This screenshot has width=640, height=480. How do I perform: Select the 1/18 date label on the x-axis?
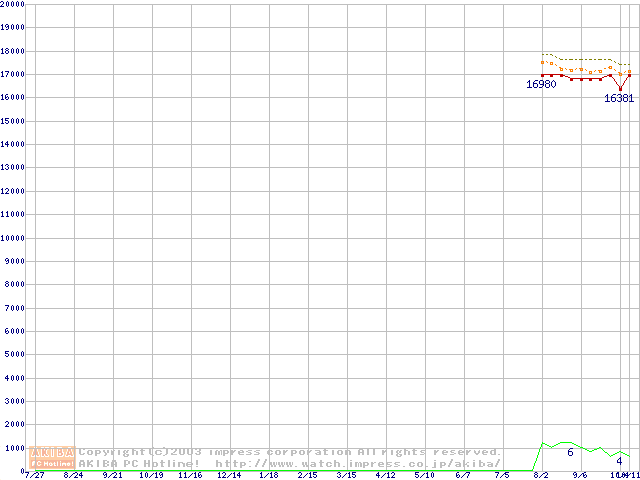coord(269,475)
